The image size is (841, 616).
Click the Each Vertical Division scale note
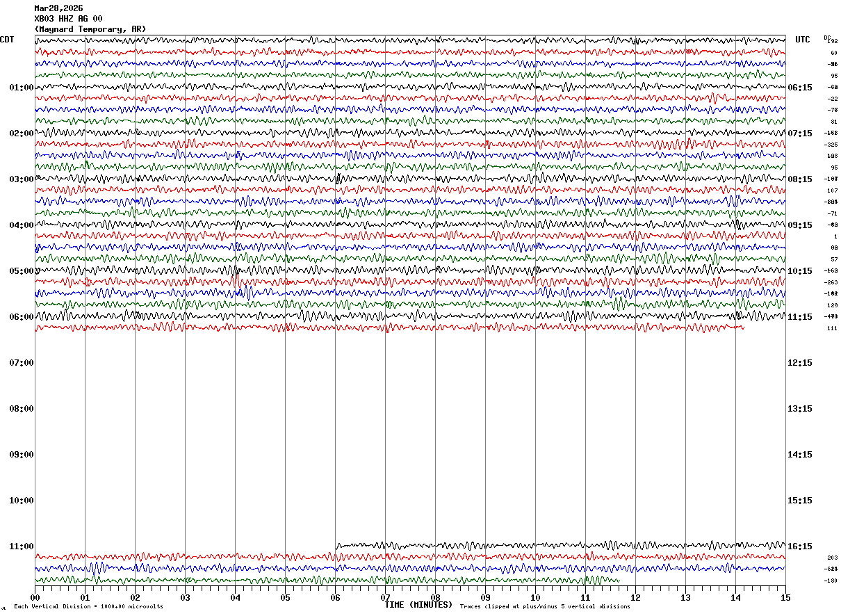click(x=88, y=607)
